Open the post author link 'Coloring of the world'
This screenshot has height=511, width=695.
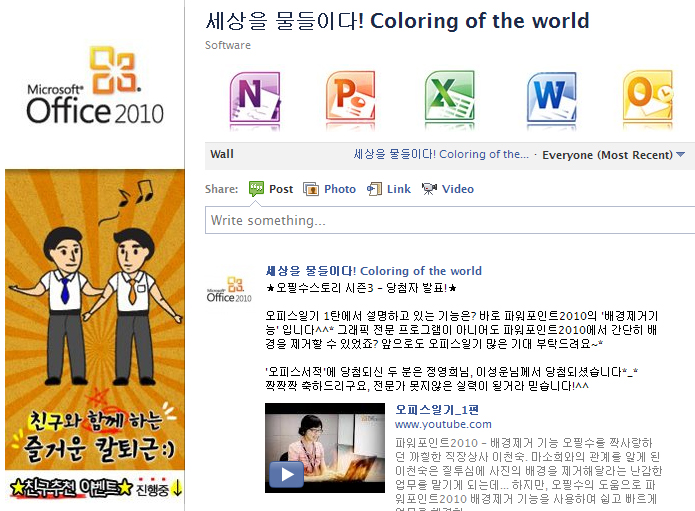[374, 271]
